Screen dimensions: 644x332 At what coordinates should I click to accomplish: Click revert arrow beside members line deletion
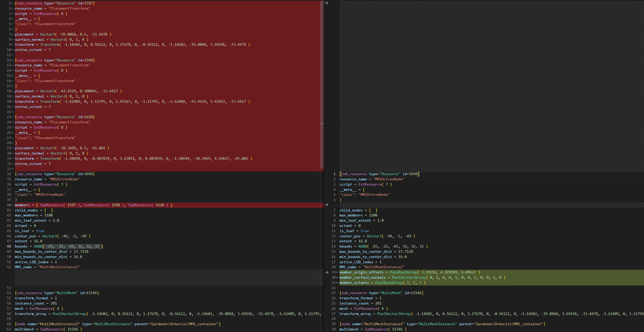pyautogui.click(x=326, y=205)
